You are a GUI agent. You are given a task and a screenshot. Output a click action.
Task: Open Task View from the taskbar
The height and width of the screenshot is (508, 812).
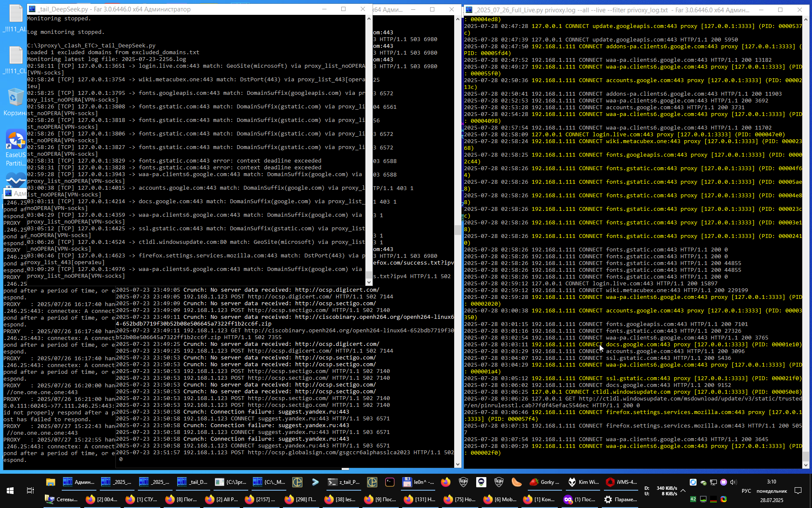click(30, 491)
